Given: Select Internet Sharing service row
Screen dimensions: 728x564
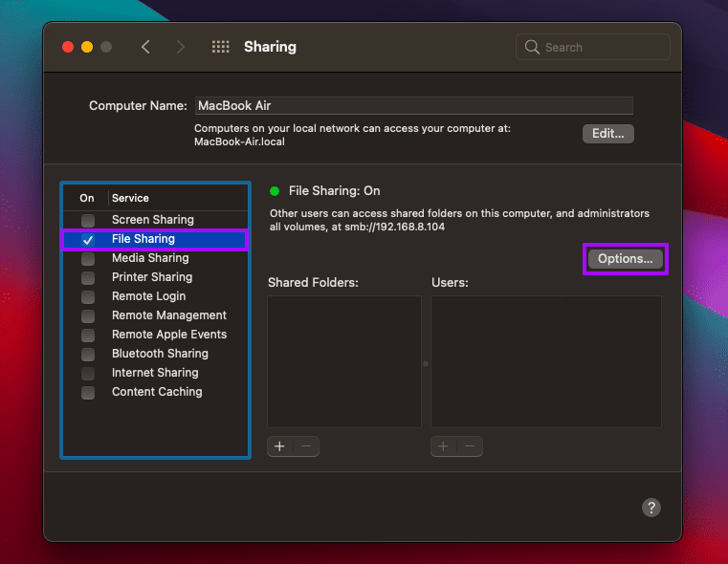Looking at the screenshot, I should coord(155,373).
